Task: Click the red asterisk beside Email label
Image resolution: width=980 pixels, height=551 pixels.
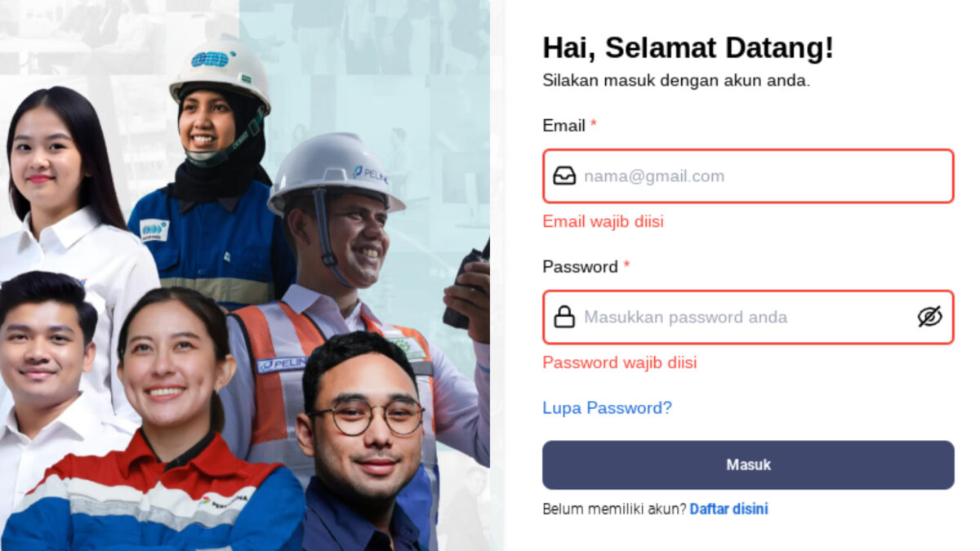Action: tap(594, 124)
